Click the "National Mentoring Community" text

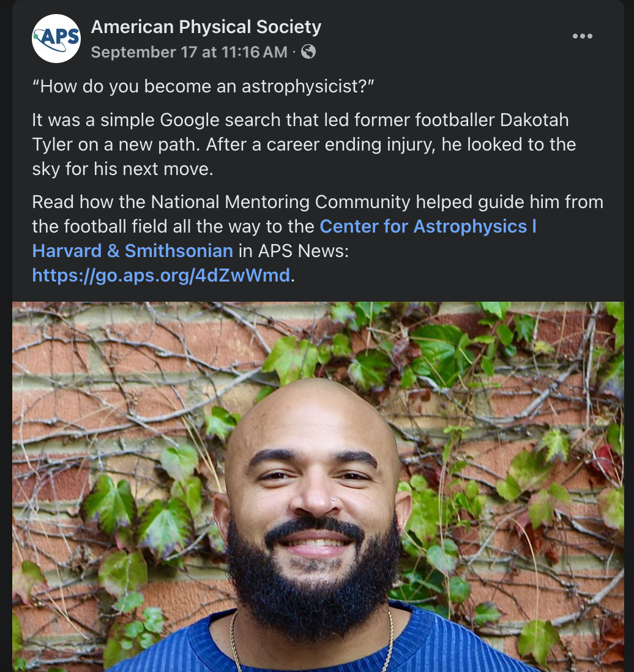(281, 202)
